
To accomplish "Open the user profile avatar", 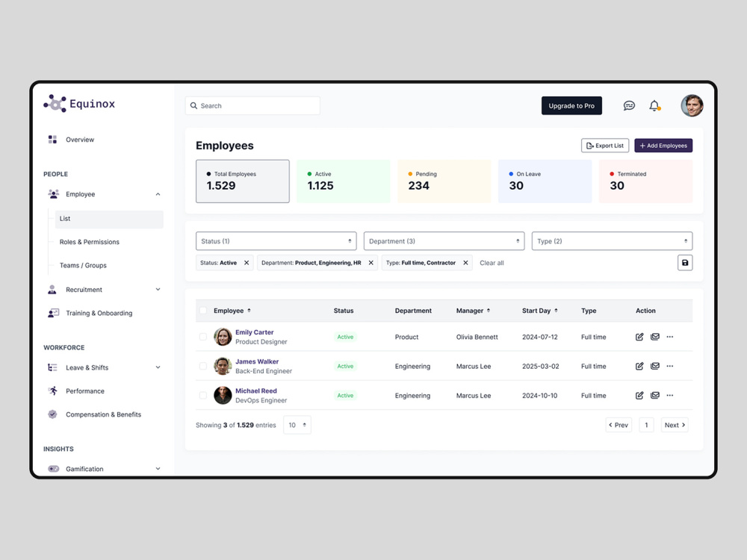I will coord(692,106).
